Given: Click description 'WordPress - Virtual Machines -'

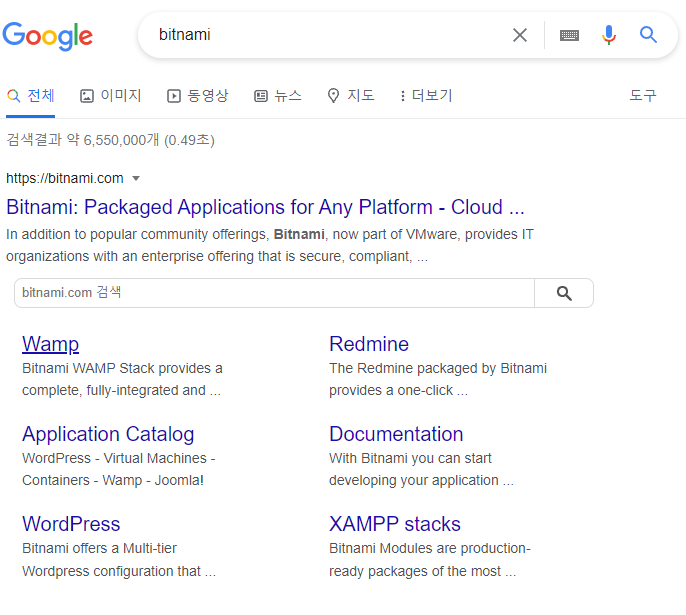Looking at the screenshot, I should pyautogui.click(x=119, y=458).
